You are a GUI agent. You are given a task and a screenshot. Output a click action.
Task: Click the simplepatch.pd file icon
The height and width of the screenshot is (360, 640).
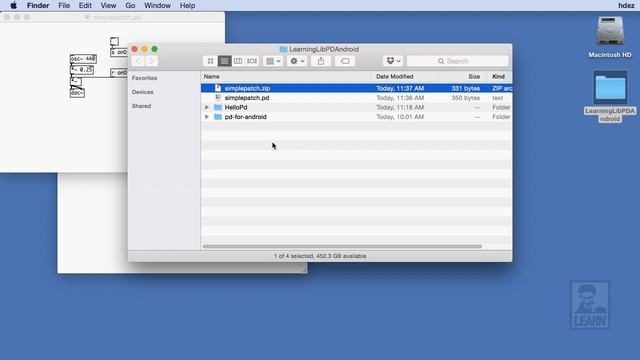tap(218, 98)
